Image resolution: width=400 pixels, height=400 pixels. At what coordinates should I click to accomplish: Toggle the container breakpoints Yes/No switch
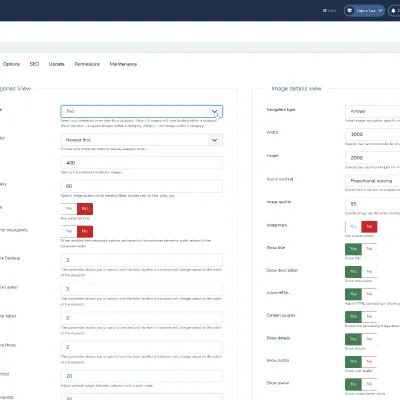click(x=77, y=231)
